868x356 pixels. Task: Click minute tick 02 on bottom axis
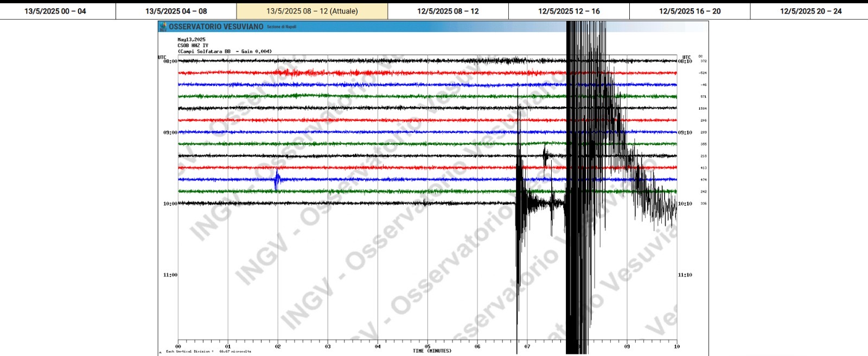278,346
